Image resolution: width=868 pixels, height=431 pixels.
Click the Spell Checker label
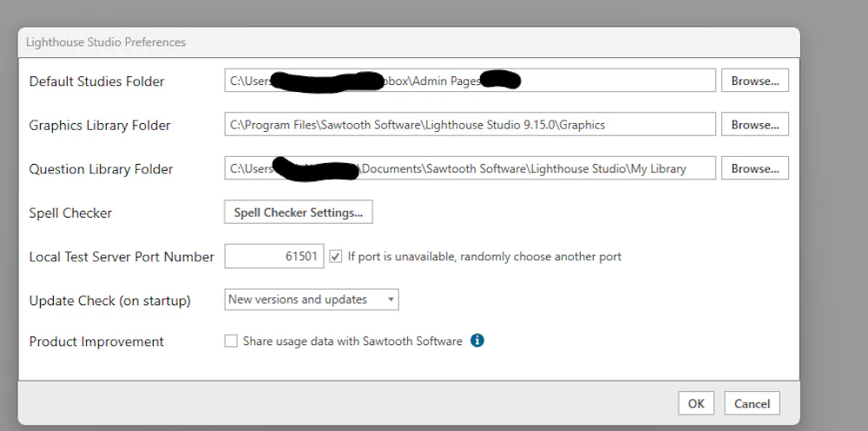pos(70,213)
